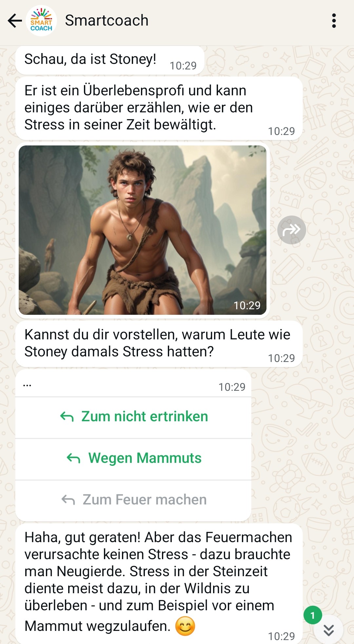Tap the back arrow icon
The height and width of the screenshot is (644, 354).
pyautogui.click(x=15, y=21)
